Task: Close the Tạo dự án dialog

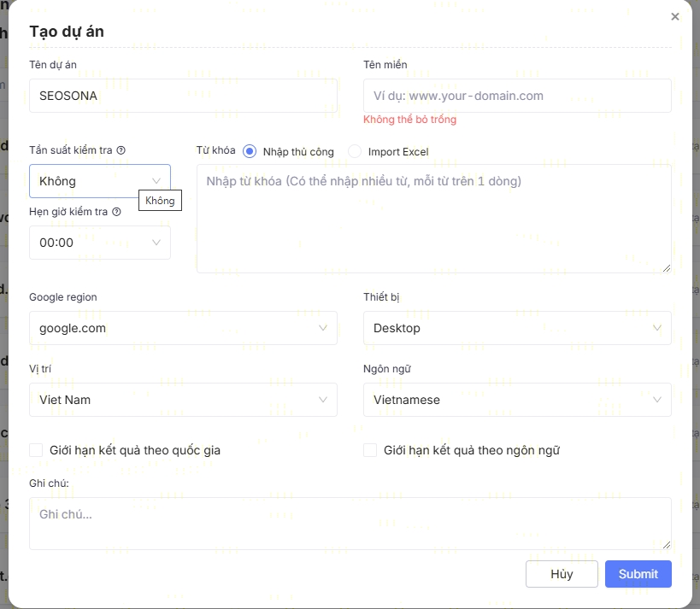Action: pos(675,16)
